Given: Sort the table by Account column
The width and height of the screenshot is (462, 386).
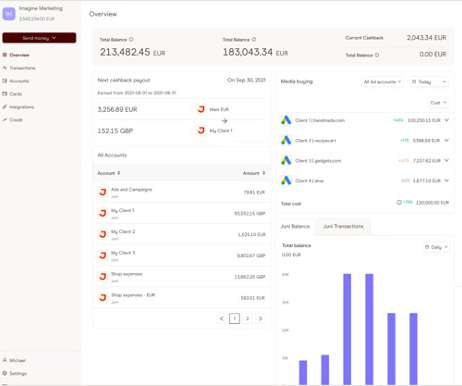Looking at the screenshot, I should pos(109,173).
